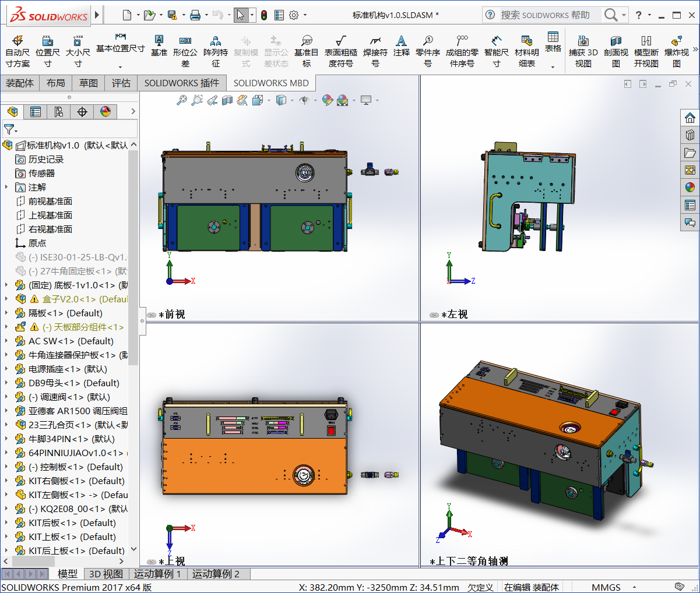Open the 爆炸视图 exploded view tool
Screen dimensions: 700x593
pos(677,51)
